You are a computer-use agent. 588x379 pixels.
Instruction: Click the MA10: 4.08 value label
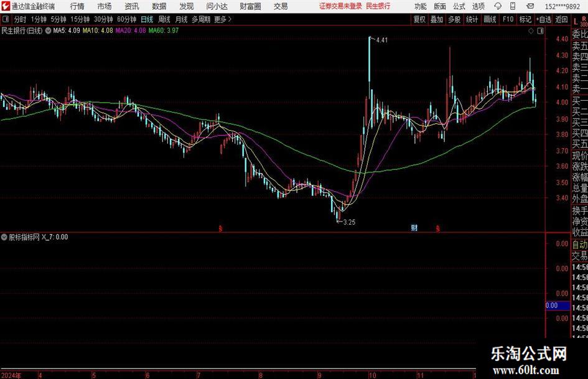[98, 30]
